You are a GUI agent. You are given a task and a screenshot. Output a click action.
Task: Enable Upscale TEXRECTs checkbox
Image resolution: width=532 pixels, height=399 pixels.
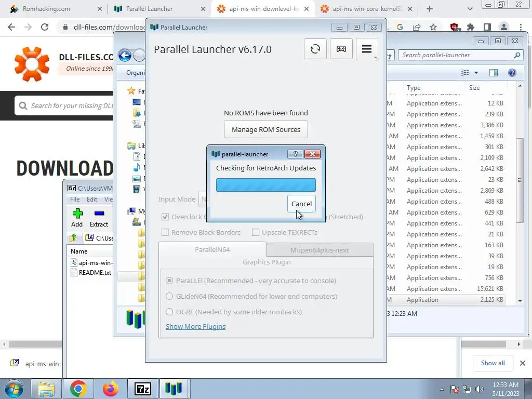point(256,232)
